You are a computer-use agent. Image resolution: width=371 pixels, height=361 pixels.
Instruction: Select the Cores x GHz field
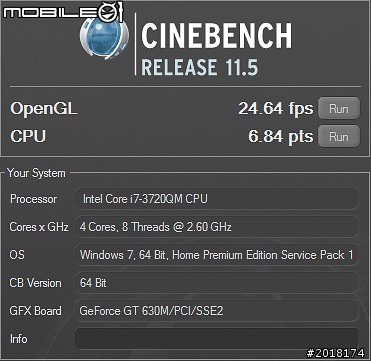click(217, 227)
